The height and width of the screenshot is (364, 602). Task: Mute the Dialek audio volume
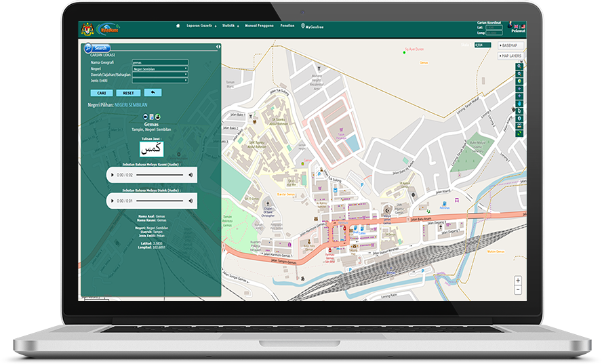190,201
